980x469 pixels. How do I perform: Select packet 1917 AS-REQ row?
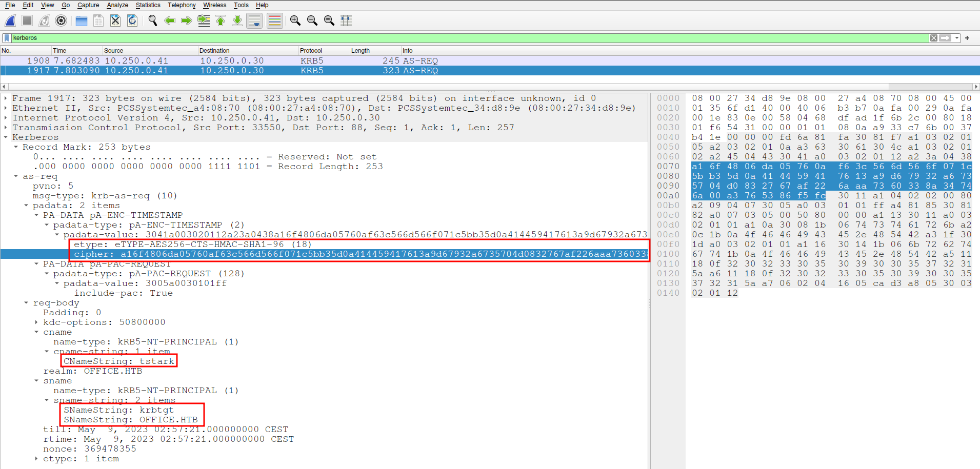pos(490,71)
